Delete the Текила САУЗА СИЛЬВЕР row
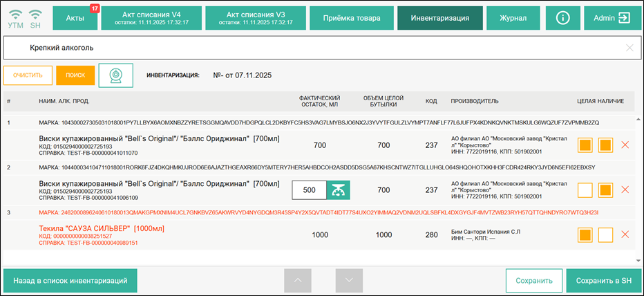The image size is (644, 296). pos(625,234)
